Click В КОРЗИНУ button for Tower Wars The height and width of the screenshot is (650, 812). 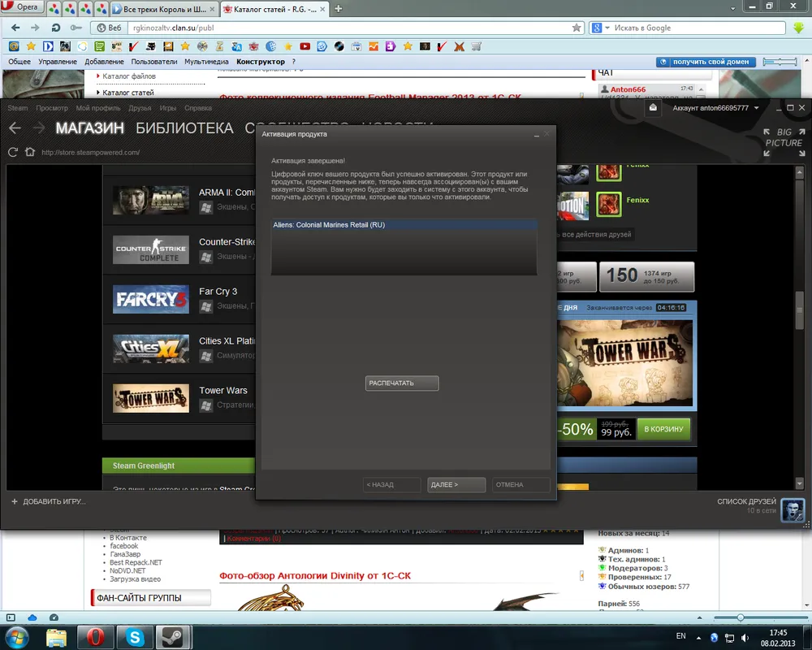pos(663,429)
